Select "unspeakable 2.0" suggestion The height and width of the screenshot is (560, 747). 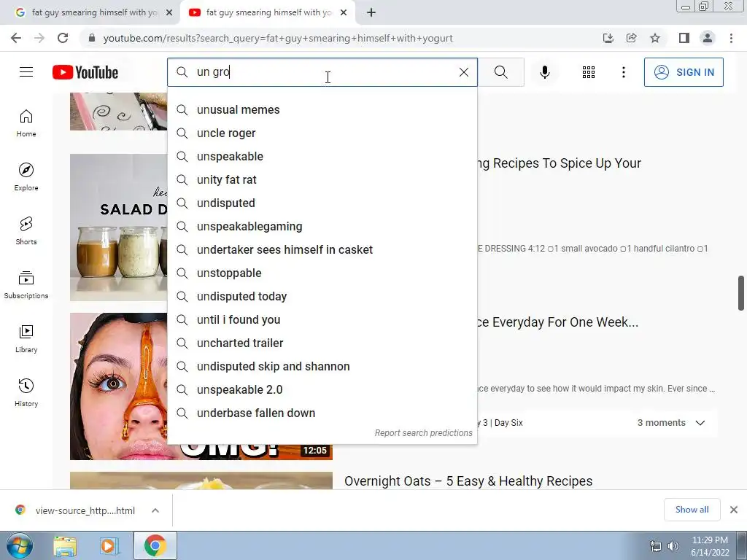pyautogui.click(x=322, y=389)
